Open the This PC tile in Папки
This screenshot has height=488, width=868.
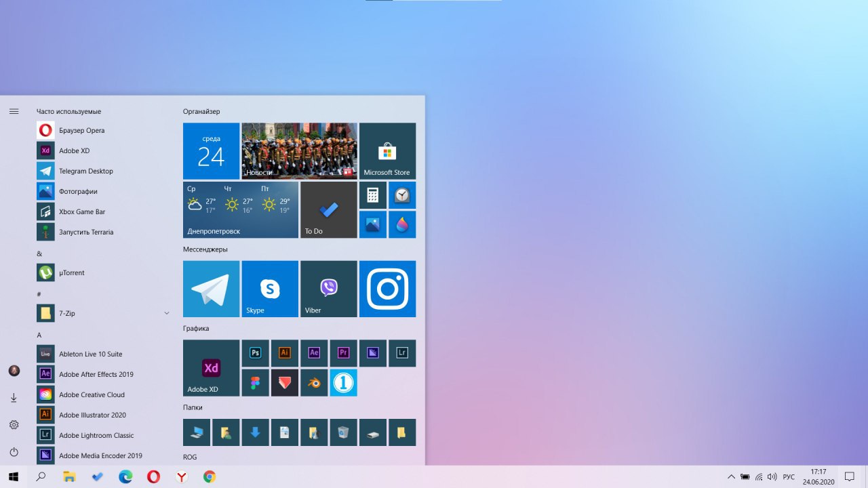(197, 432)
